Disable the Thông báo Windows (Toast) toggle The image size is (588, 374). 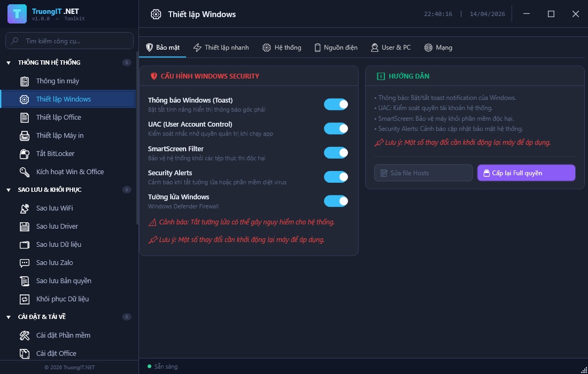[336, 105]
